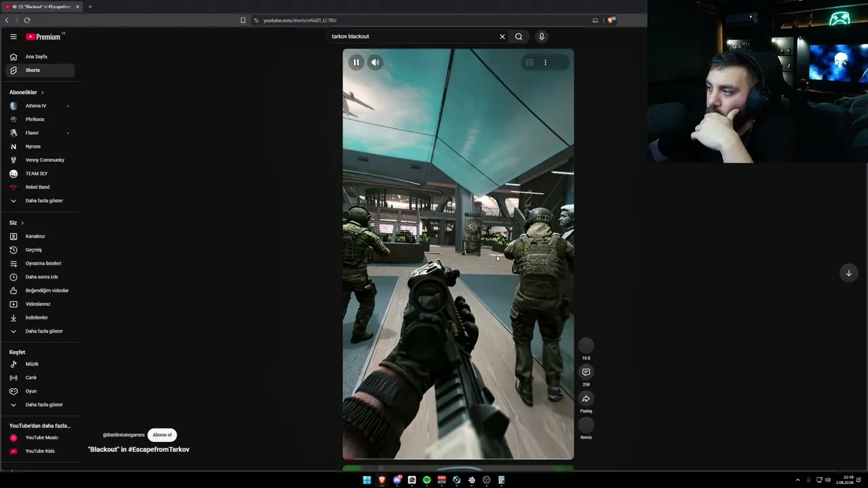Open YouTube Kids
This screenshot has height=488, width=868.
click(41, 451)
